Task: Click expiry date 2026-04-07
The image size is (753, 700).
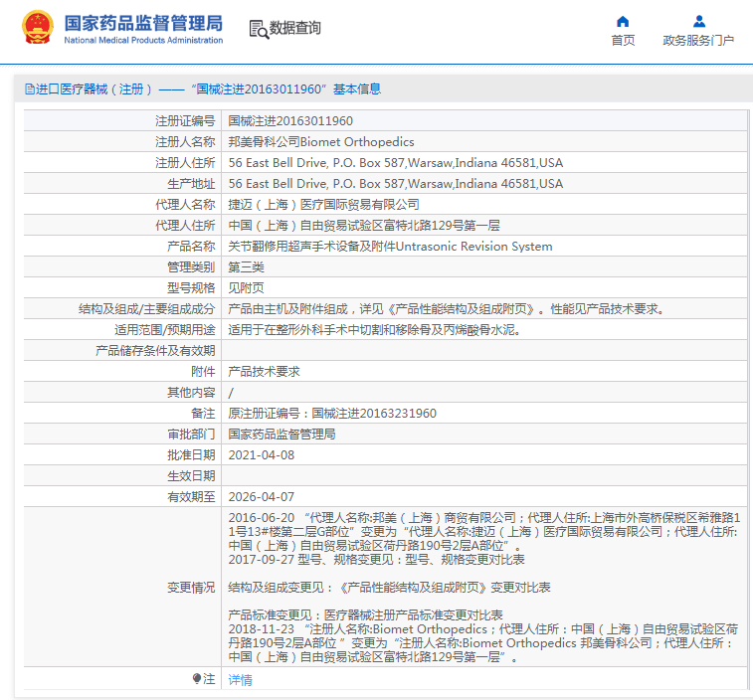Action: (x=262, y=497)
